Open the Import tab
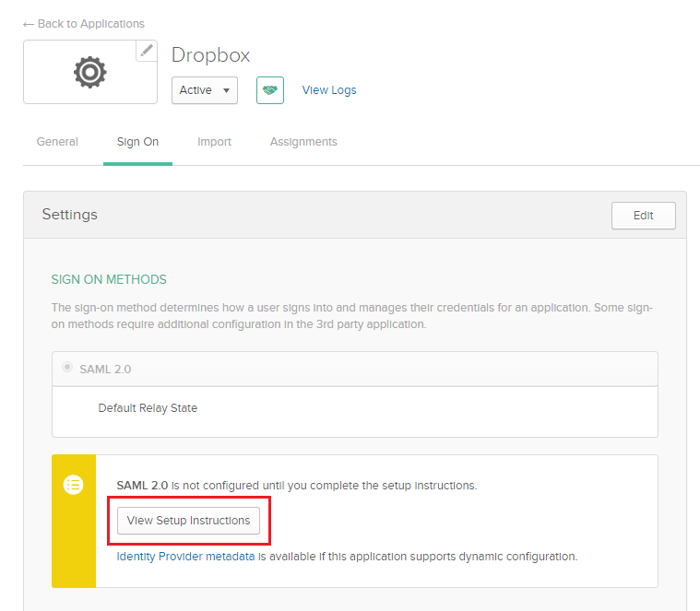The image size is (700, 611). click(x=214, y=142)
